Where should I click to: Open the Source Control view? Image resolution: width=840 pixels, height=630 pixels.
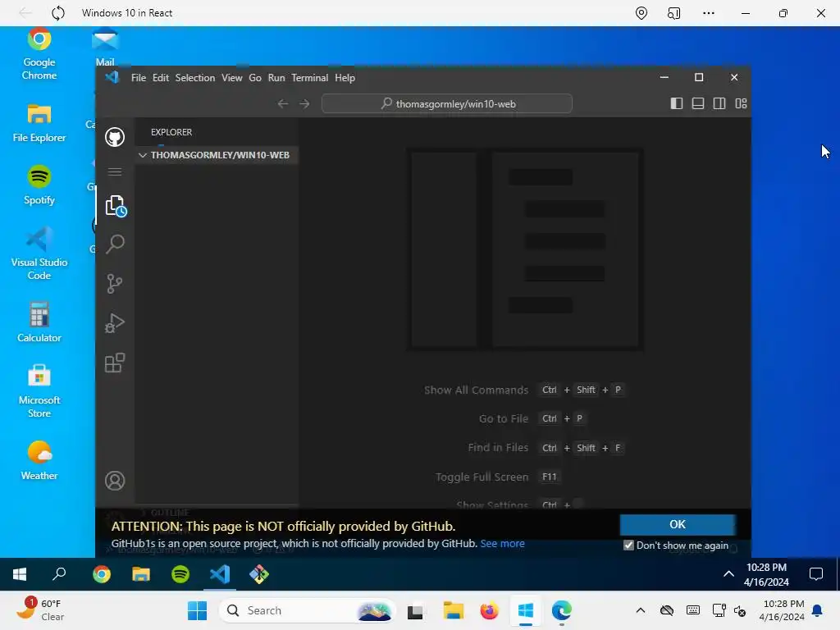(115, 283)
